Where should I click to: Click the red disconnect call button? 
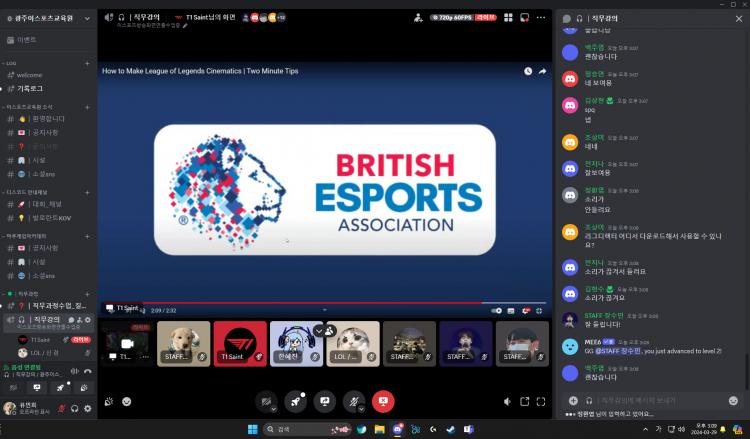coord(382,401)
